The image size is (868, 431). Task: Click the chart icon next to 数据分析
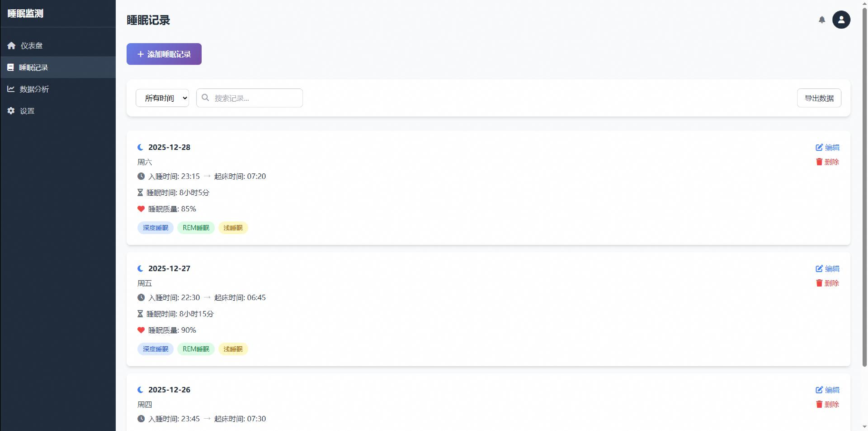[x=11, y=89]
